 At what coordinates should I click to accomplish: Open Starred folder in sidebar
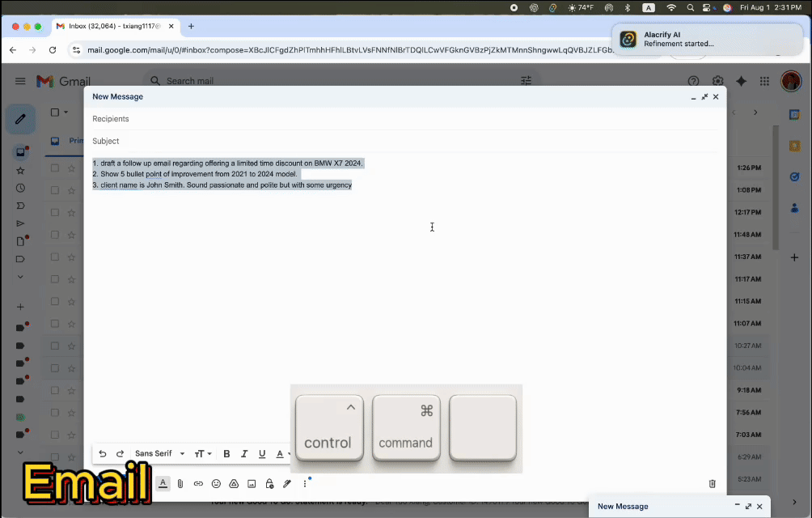(20, 171)
